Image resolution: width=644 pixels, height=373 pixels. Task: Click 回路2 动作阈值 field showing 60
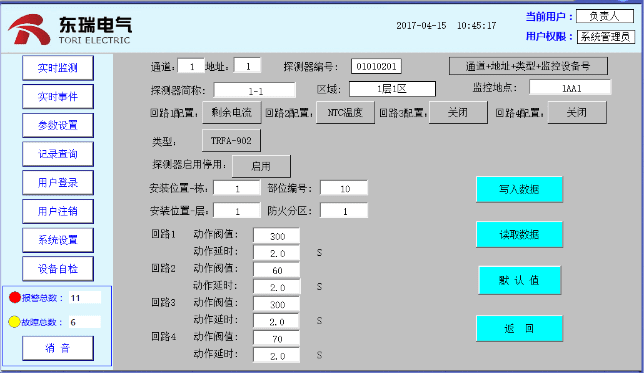(276, 270)
